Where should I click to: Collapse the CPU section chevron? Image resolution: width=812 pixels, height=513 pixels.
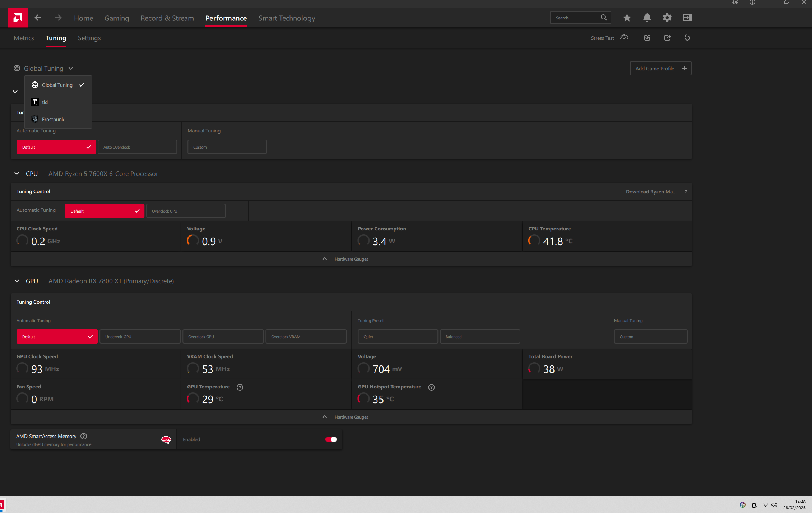click(x=17, y=173)
